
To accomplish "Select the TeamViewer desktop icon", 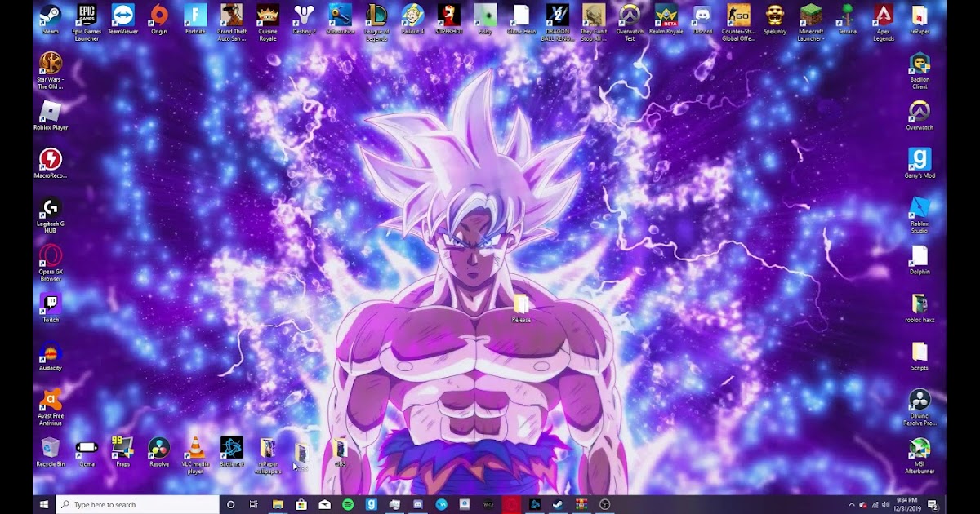I will tap(123, 20).
